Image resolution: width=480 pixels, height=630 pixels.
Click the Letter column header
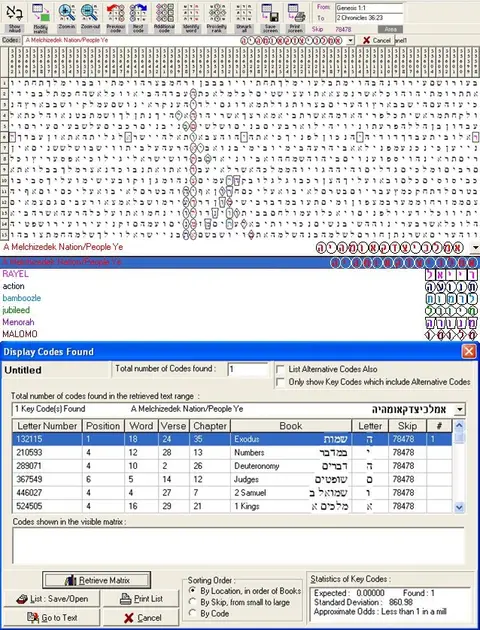[370, 426]
